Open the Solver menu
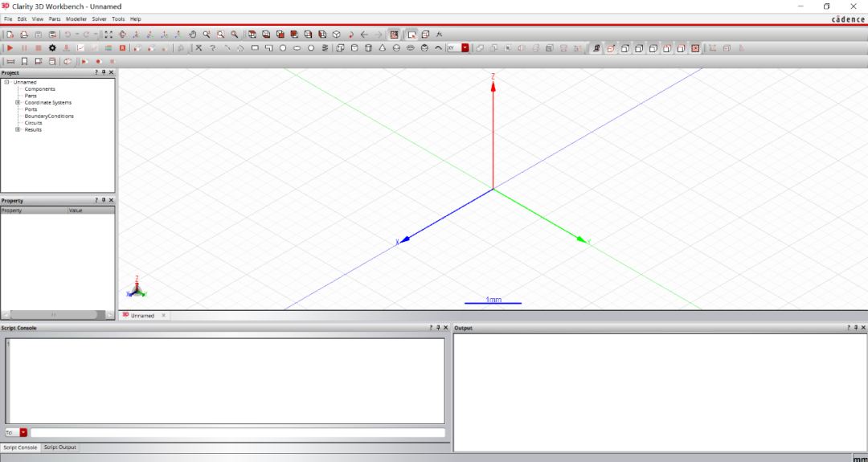868x462 pixels. pos(99,18)
